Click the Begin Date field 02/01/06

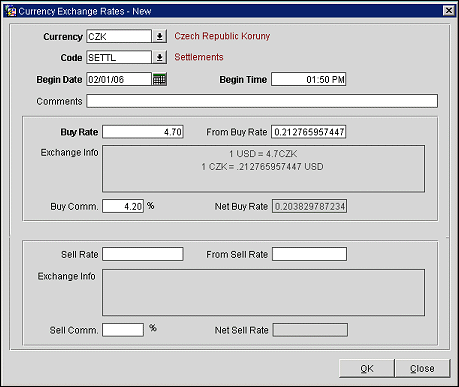point(119,79)
